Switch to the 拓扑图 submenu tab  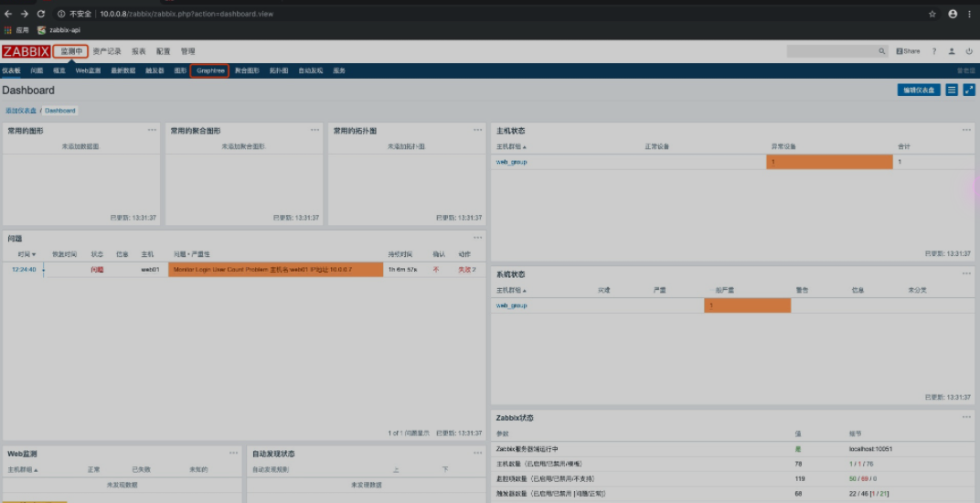click(x=279, y=70)
